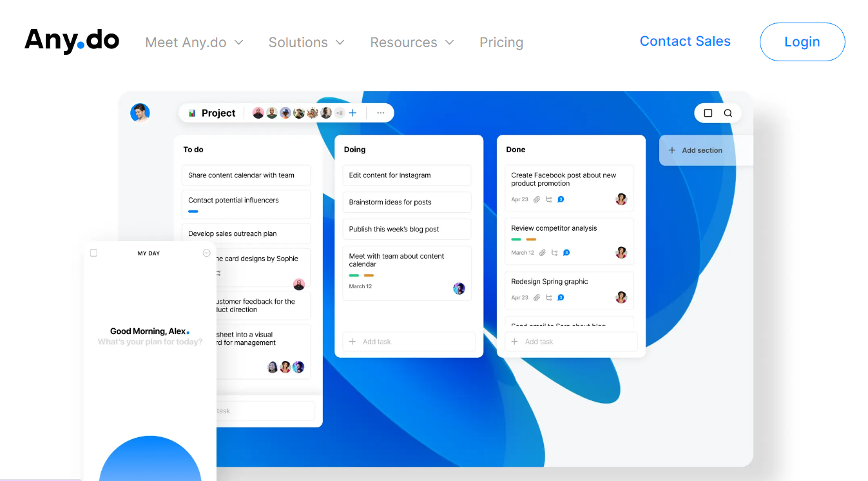This screenshot has width=868, height=481.
Task: Click the avatar on Review competitor analysis card
Action: click(621, 252)
